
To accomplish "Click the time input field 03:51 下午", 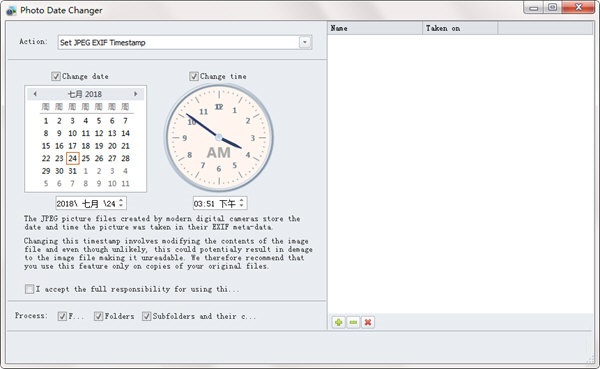I will coord(220,203).
